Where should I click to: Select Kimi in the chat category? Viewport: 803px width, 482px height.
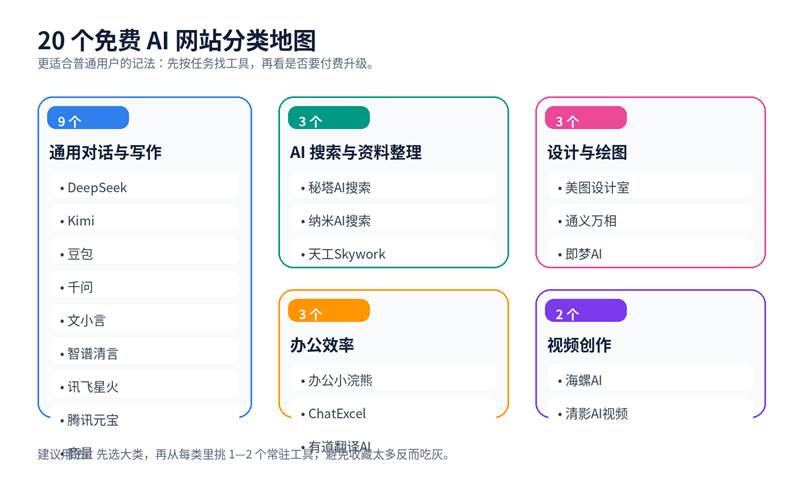pos(144,220)
